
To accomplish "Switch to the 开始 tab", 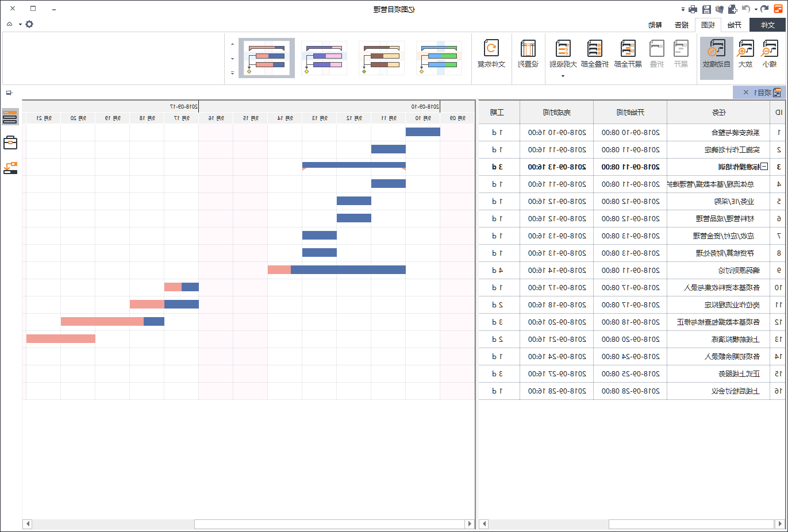I will [x=734, y=25].
